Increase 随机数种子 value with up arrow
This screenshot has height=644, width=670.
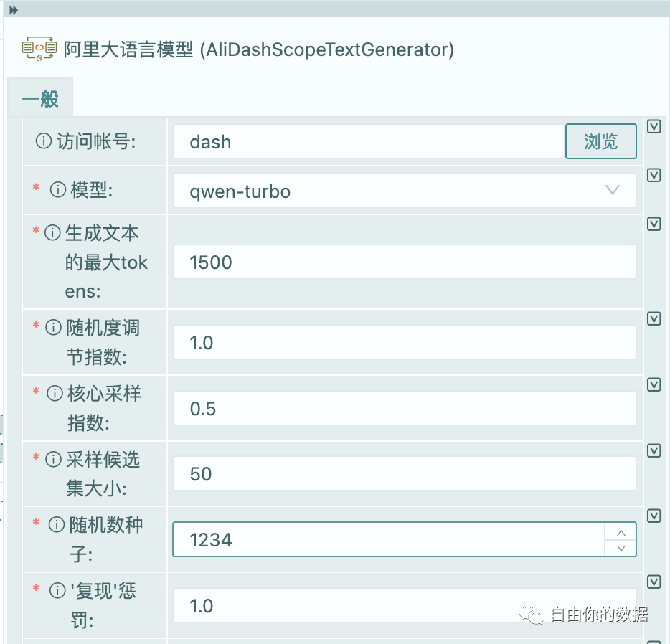pos(621,532)
